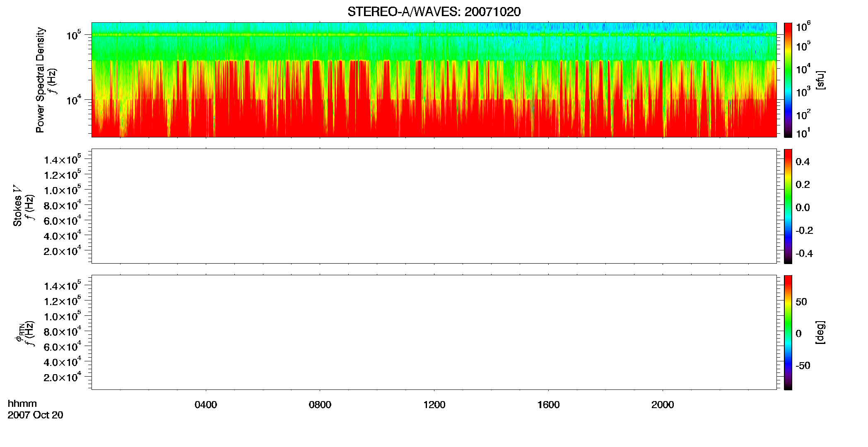The height and width of the screenshot is (447, 868).
Task: Click the Power Spectral Density axis label
Action: tap(40, 80)
